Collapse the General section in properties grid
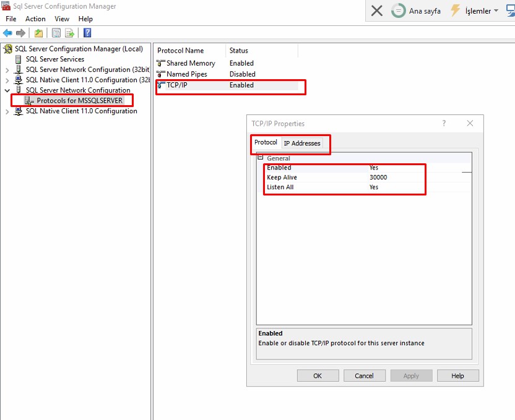The image size is (515, 420). pyautogui.click(x=261, y=158)
